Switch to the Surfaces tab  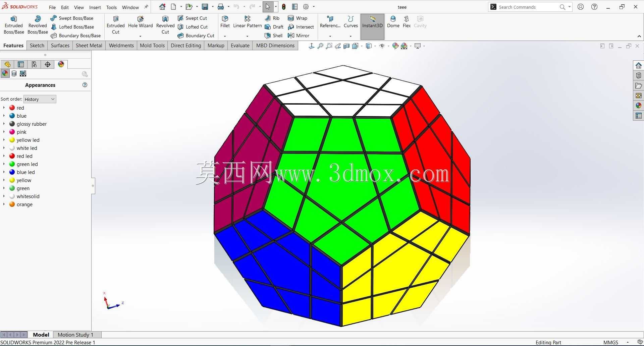point(60,46)
